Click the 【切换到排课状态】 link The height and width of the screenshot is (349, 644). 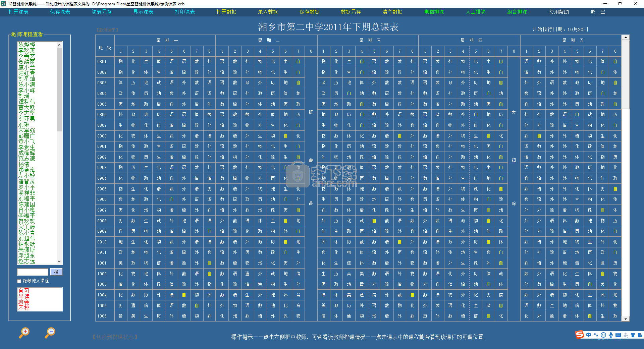(x=115, y=337)
